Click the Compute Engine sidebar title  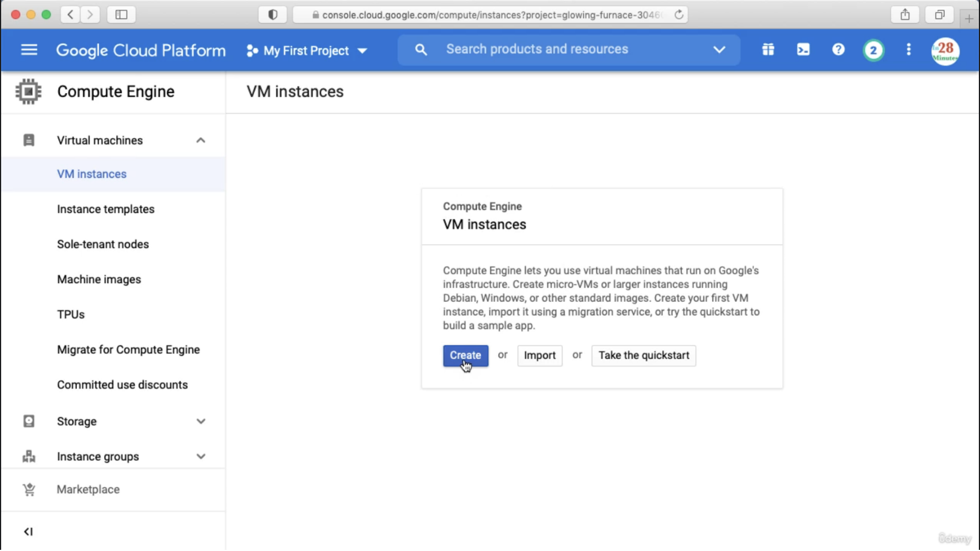[116, 91]
